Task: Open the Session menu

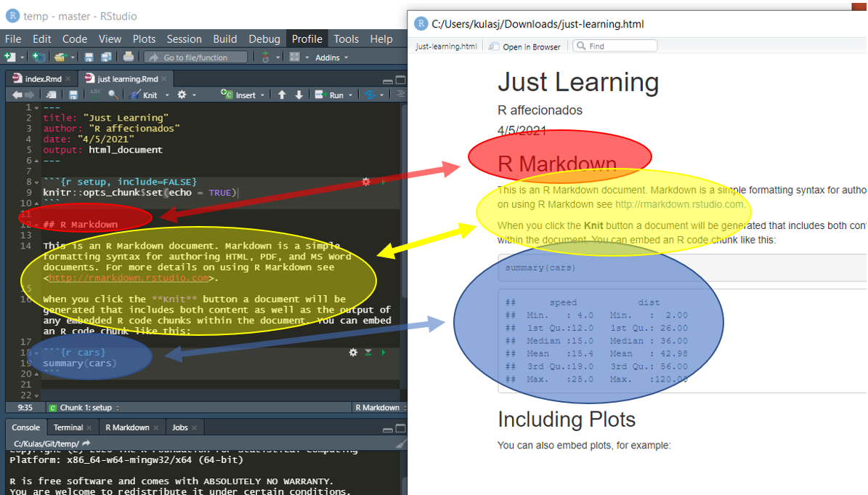Action: click(x=184, y=39)
